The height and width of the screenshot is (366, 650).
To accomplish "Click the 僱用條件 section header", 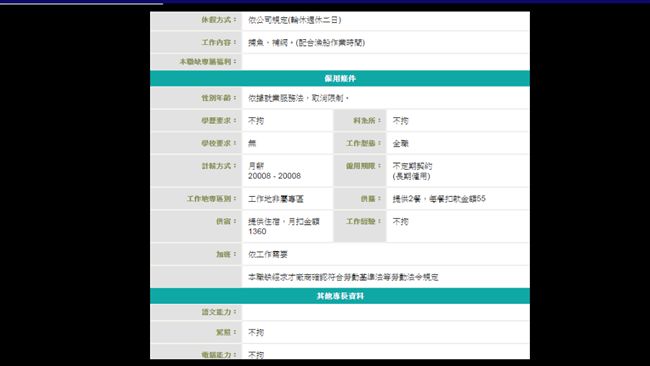I will click(340, 78).
